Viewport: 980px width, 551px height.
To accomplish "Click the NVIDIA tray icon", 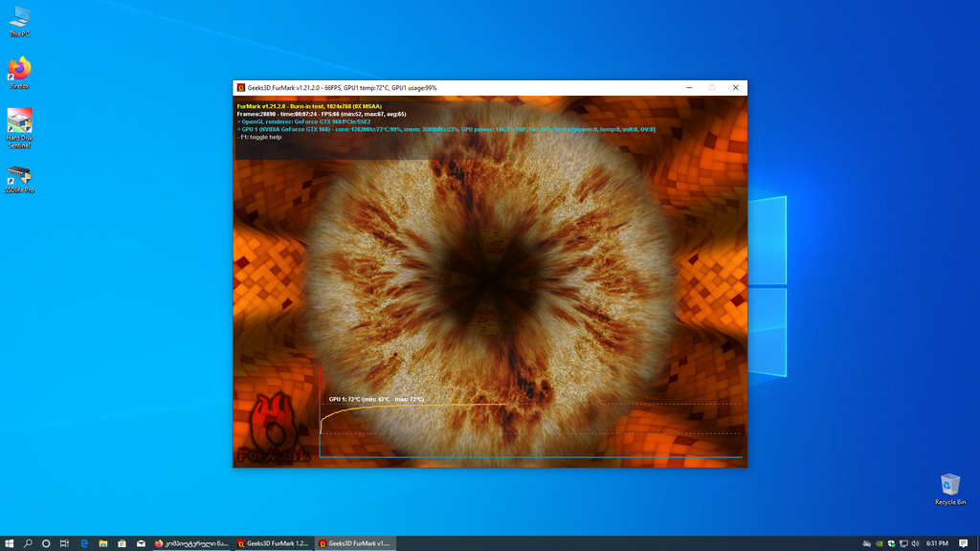I will coord(880,543).
